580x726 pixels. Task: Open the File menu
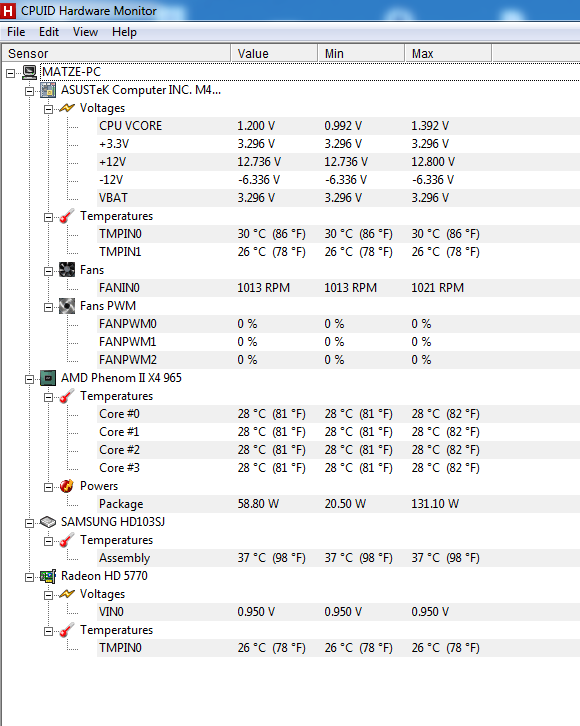(x=16, y=32)
